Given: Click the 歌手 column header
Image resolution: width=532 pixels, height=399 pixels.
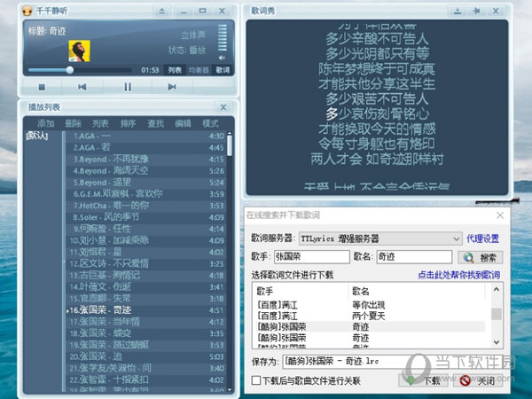Looking at the screenshot, I should tap(301, 291).
